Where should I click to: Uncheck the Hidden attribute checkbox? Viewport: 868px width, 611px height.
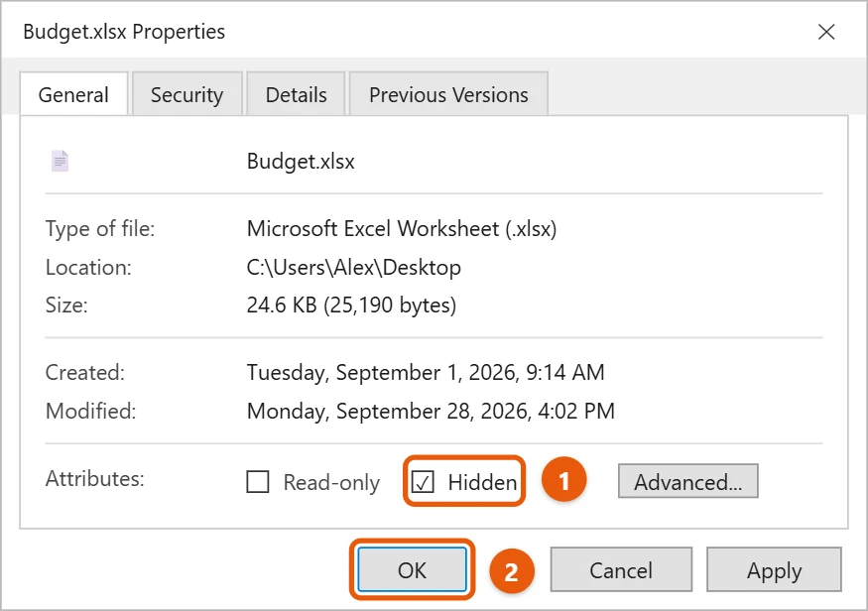(x=423, y=481)
